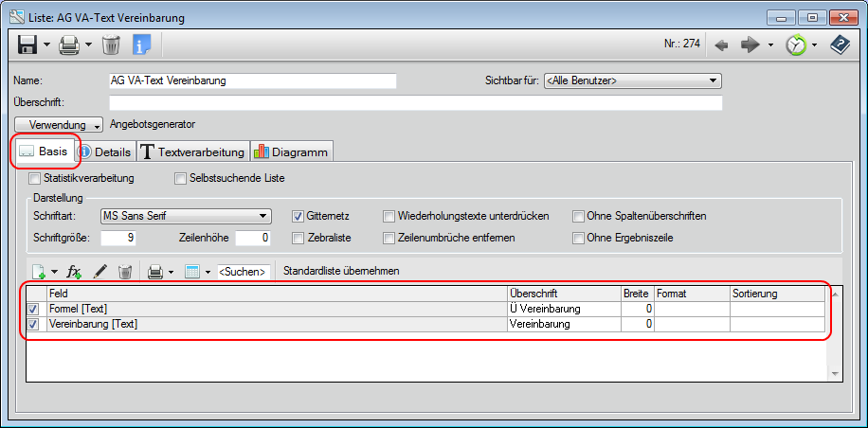The height and width of the screenshot is (428, 868).
Task: Toggle Ohne Spaltenüberschriften checkbox
Action: point(578,216)
